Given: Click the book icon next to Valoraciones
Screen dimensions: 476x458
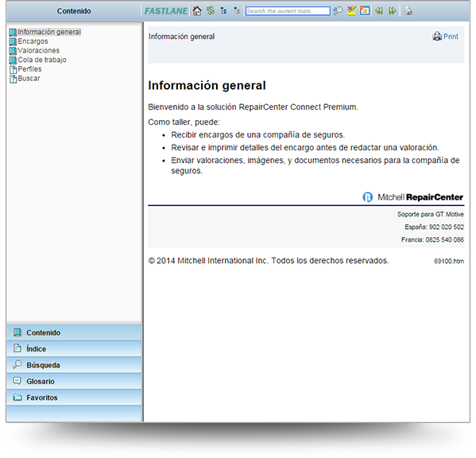Looking at the screenshot, I should pyautogui.click(x=13, y=51).
